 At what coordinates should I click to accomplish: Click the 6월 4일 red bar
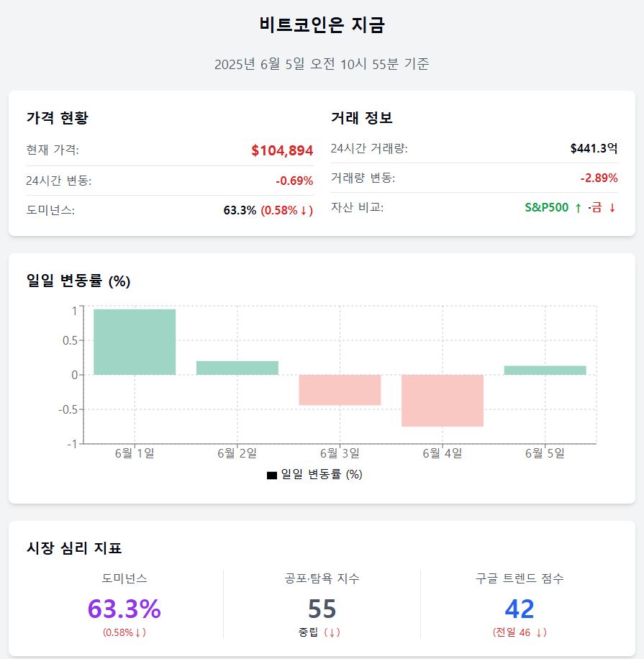pyautogui.click(x=443, y=401)
